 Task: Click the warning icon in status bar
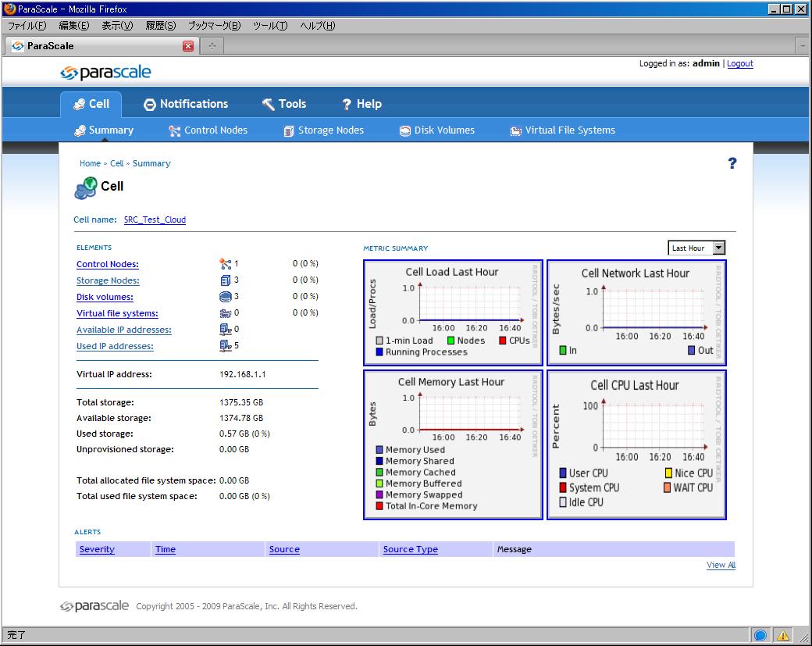point(782,635)
